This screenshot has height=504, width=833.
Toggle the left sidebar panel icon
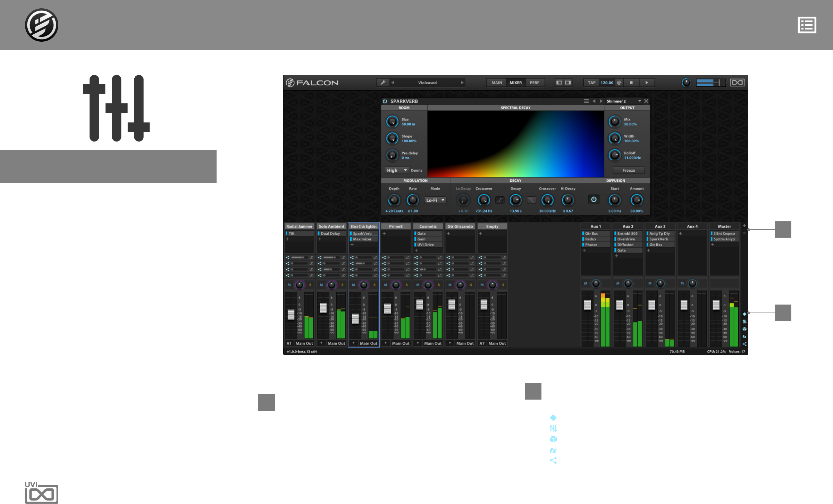[559, 83]
